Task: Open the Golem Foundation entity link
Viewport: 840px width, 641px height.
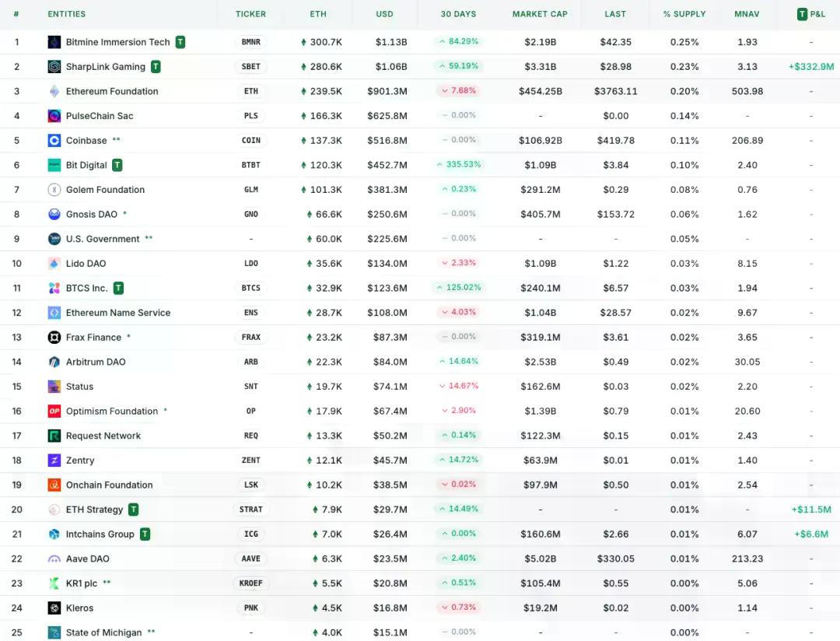Action: pos(105,190)
